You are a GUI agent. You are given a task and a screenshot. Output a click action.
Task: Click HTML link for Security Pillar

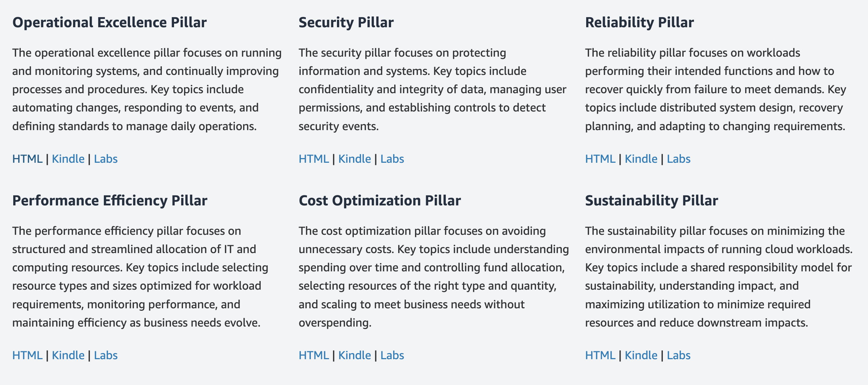tap(314, 159)
